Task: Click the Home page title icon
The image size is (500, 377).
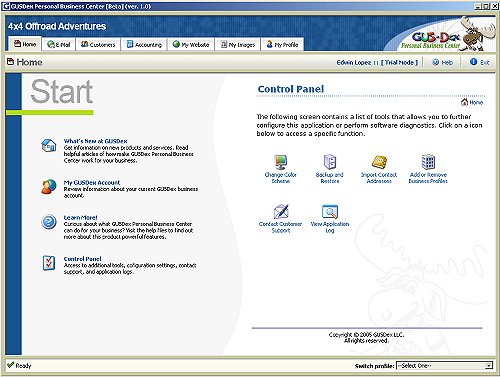Action: click(x=11, y=62)
